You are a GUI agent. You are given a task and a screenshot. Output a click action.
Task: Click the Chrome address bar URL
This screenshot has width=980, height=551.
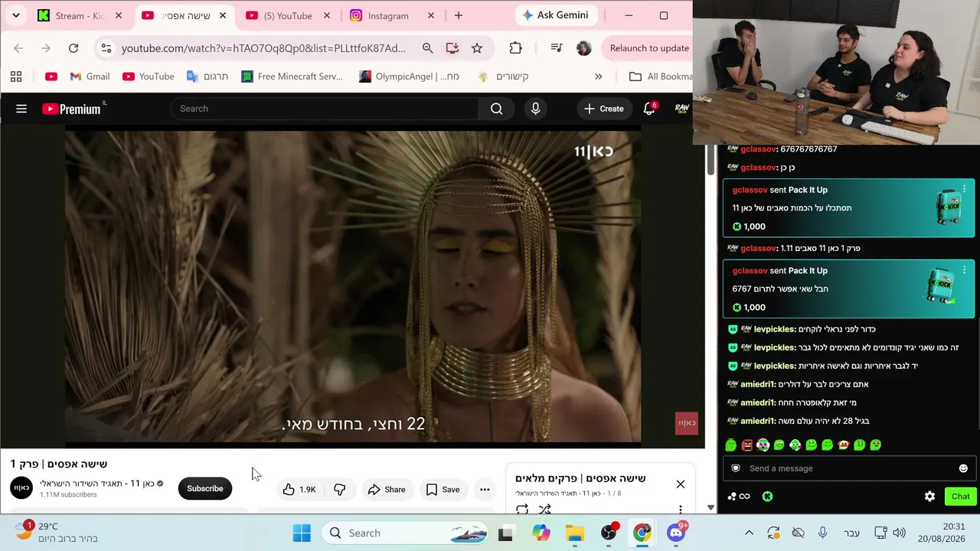[x=263, y=48]
